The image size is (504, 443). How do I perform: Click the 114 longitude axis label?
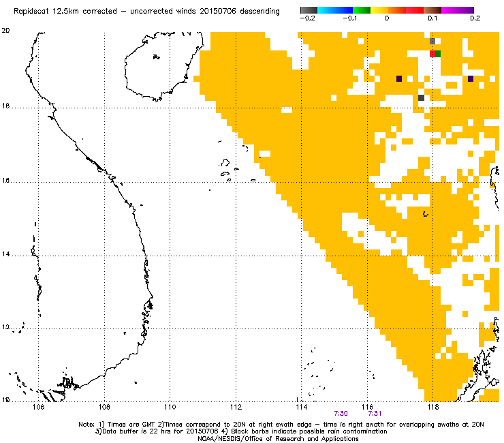point(302,408)
